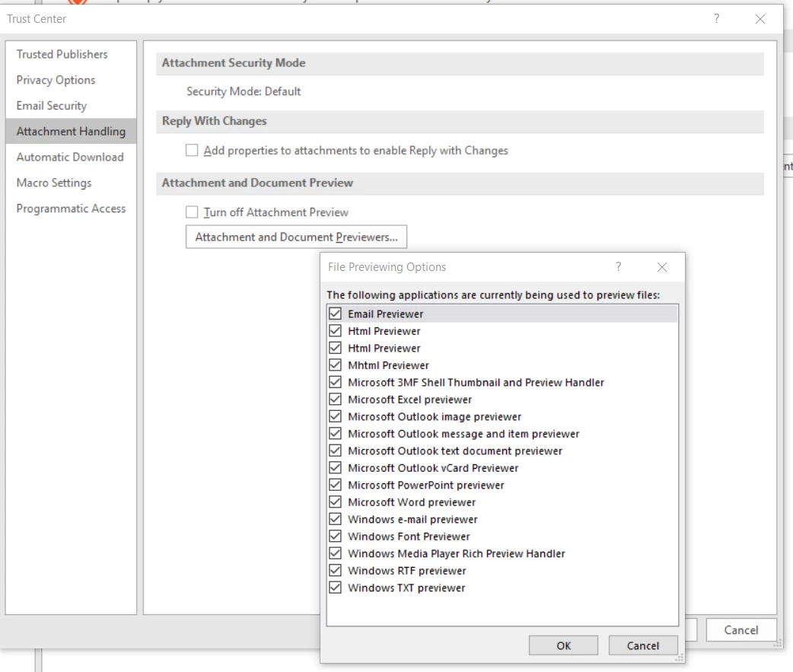Click Cancel in File Previewing Options
Image resolution: width=793 pixels, height=672 pixels.
(643, 645)
